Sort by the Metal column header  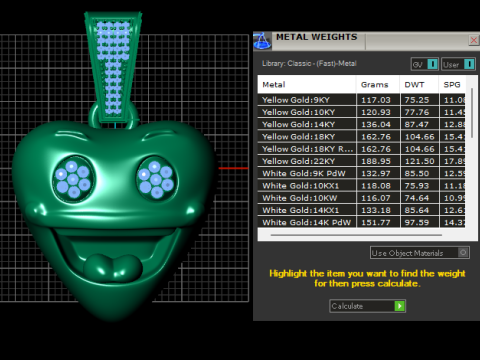pyautogui.click(x=307, y=85)
